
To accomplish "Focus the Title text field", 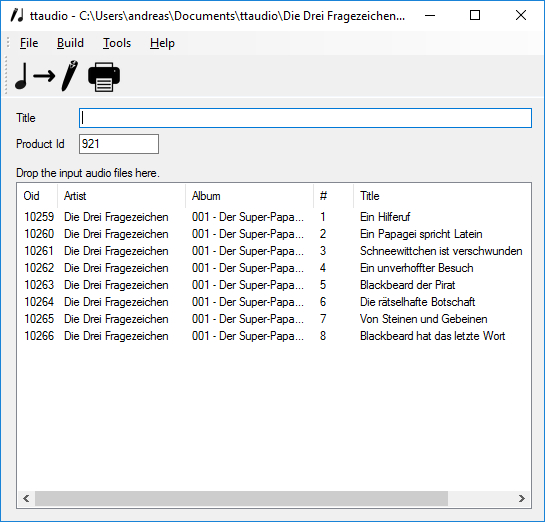I will tap(305, 118).
